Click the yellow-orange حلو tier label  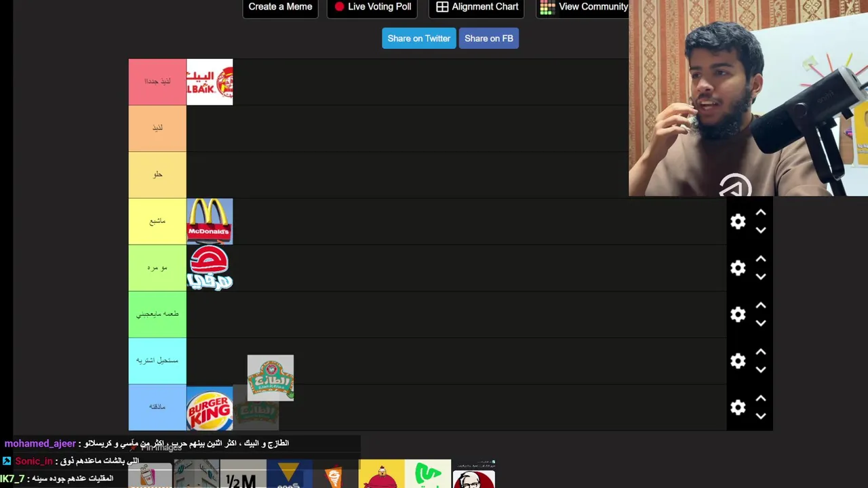(x=157, y=175)
